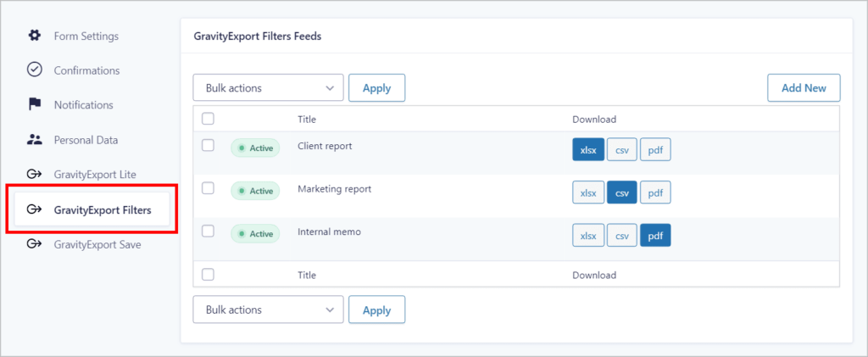
Task: Download Marketing report as csv
Action: tap(622, 192)
